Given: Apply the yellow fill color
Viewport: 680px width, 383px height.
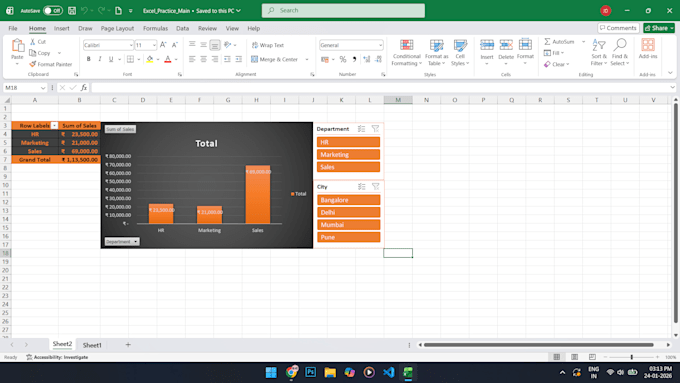Looking at the screenshot, I should (x=150, y=59).
